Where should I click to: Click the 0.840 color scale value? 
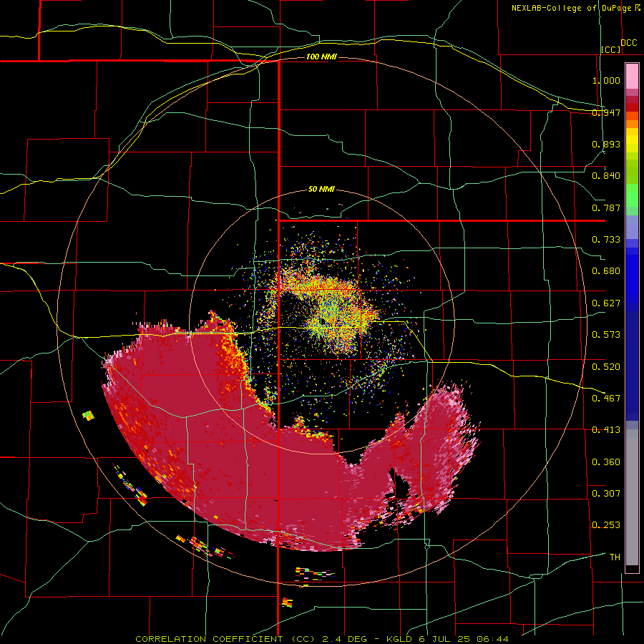click(606, 176)
